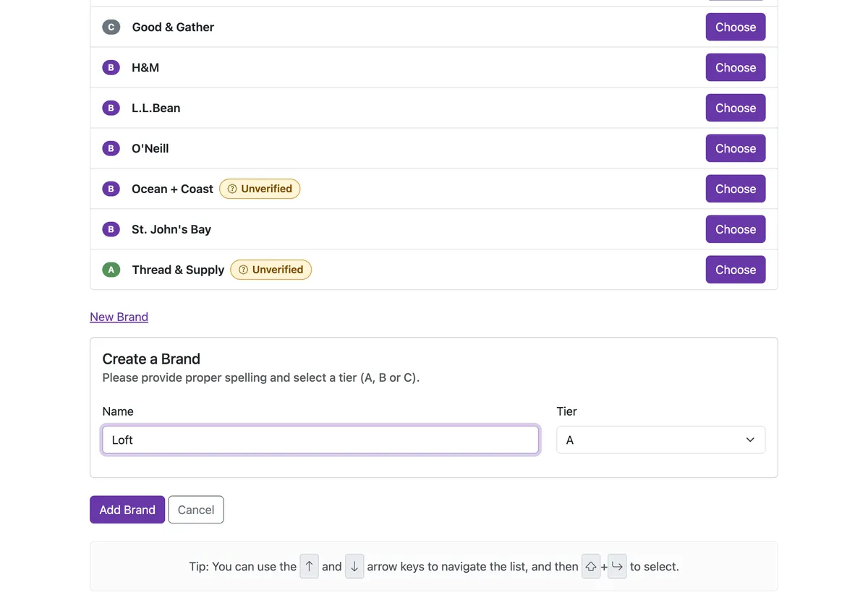Select the Thread & Supply name text

[178, 270]
